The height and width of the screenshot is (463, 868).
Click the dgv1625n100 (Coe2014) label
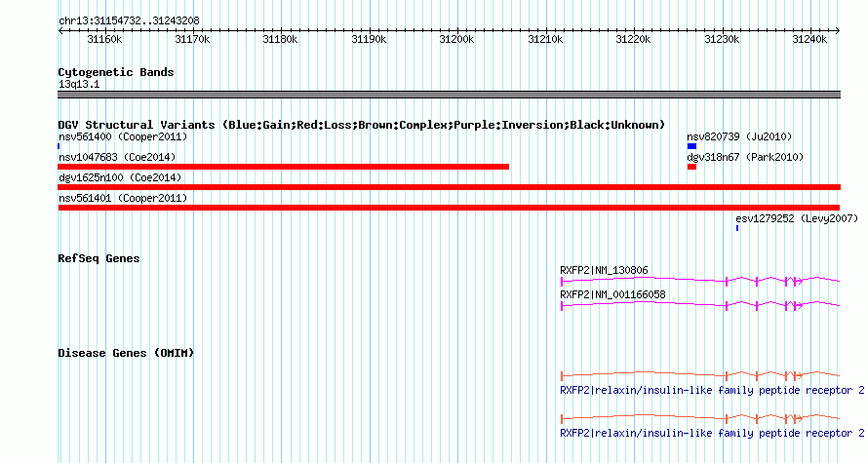tap(120, 177)
